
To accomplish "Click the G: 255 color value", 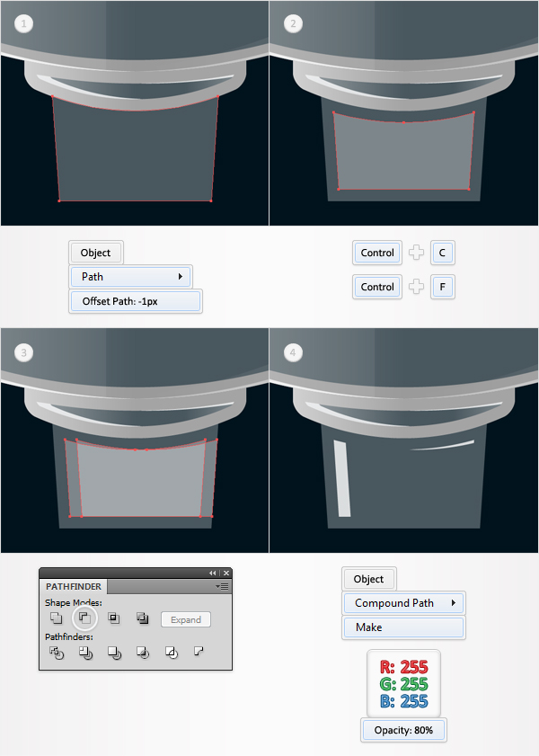I will [x=403, y=684].
